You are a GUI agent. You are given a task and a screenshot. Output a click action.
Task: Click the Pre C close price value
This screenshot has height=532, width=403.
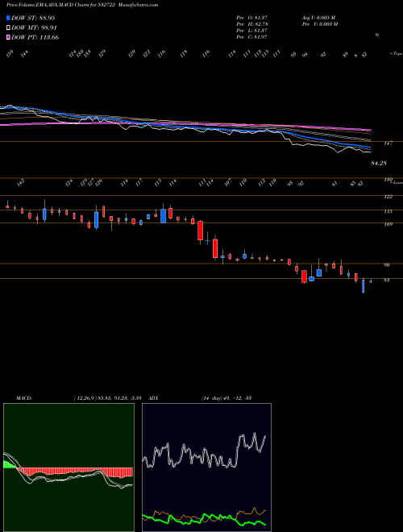coord(251,37)
